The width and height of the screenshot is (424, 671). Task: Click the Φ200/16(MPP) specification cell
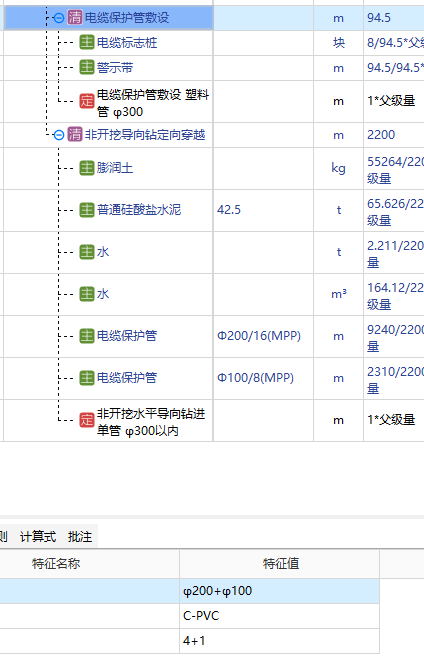point(264,336)
